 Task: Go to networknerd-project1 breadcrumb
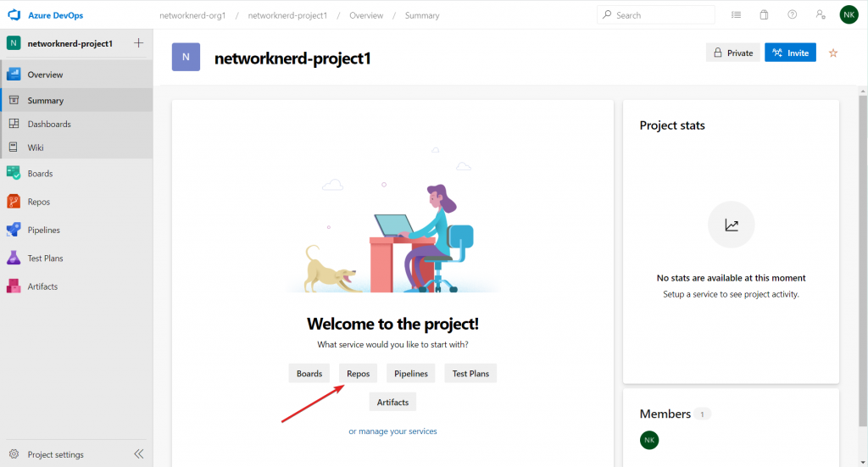point(287,15)
